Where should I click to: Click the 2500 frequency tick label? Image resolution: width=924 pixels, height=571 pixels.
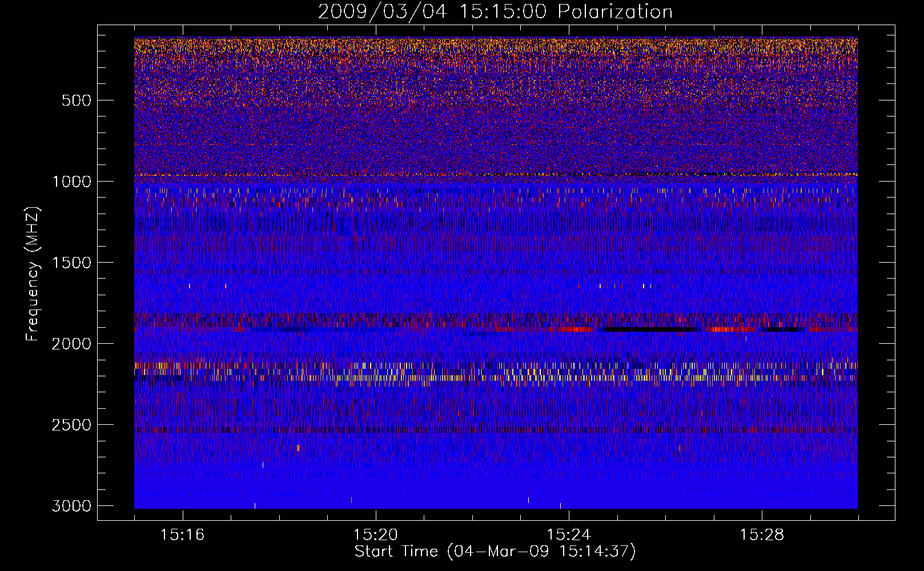coord(71,425)
